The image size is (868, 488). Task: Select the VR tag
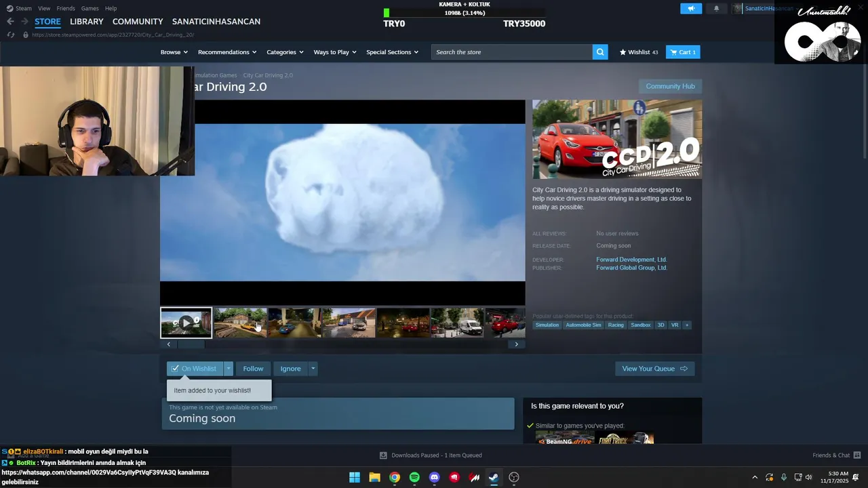pos(675,325)
